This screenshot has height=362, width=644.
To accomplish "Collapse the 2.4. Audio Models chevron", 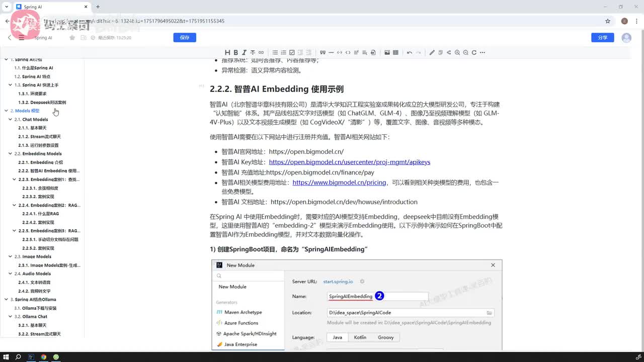I will point(10,274).
